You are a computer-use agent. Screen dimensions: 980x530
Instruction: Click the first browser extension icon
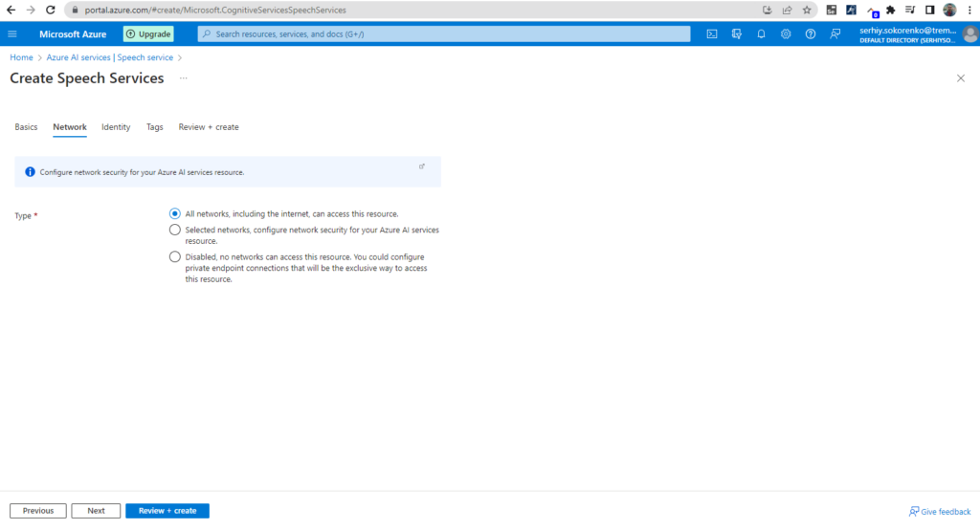coord(832,10)
